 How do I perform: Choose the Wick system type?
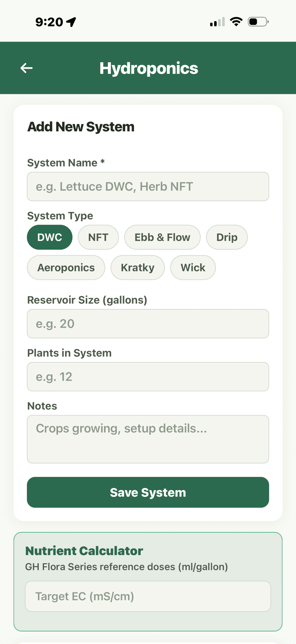[193, 267]
